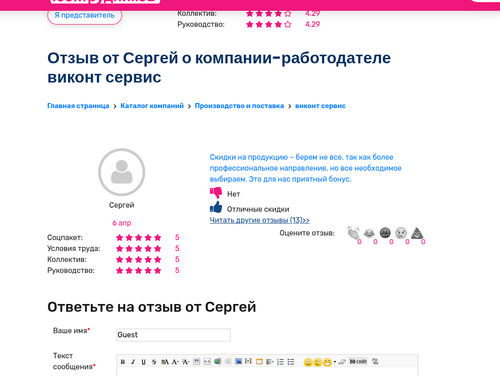Insert a bulleted list
Viewport: 500px width, 376px height.
tap(291, 362)
